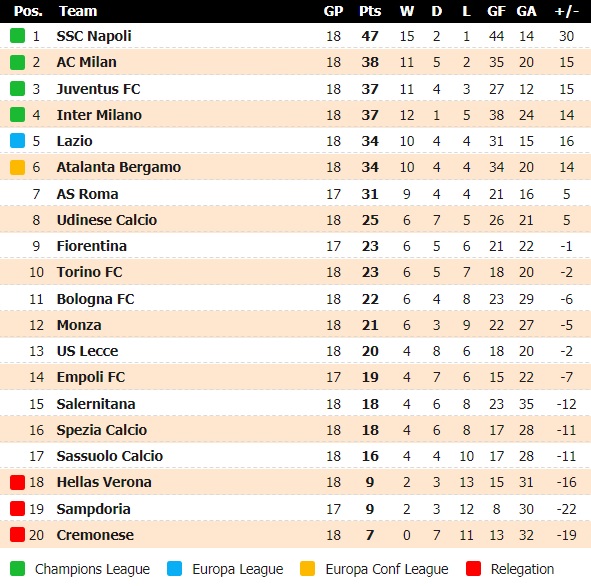Click the red marker next to Cremonese
Screen dimensions: 591x586
(17, 534)
